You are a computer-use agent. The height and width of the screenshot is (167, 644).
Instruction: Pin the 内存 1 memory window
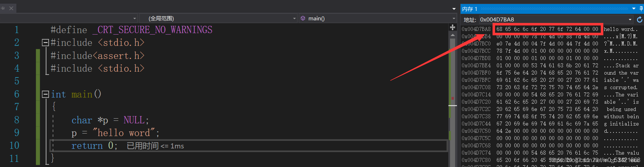[641, 9]
